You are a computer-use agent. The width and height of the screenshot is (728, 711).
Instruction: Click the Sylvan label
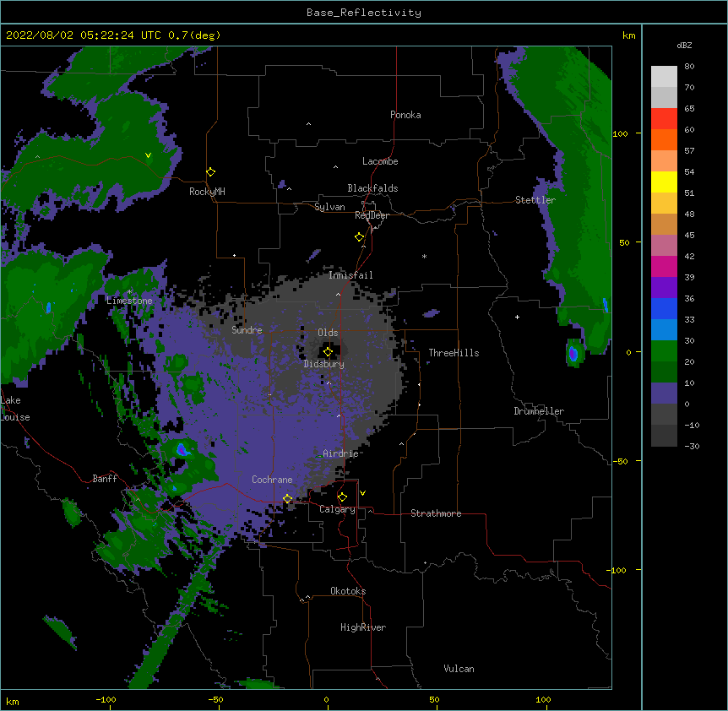(x=329, y=207)
